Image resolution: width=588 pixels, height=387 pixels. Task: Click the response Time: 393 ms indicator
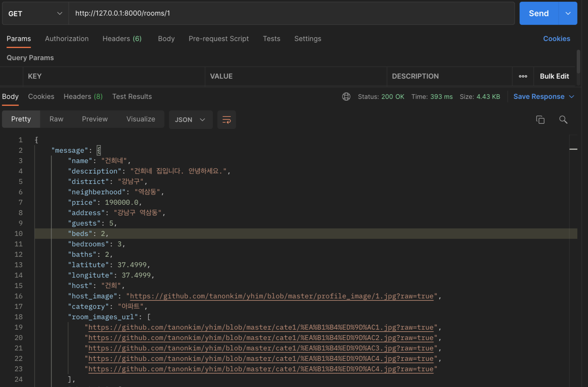coord(432,96)
